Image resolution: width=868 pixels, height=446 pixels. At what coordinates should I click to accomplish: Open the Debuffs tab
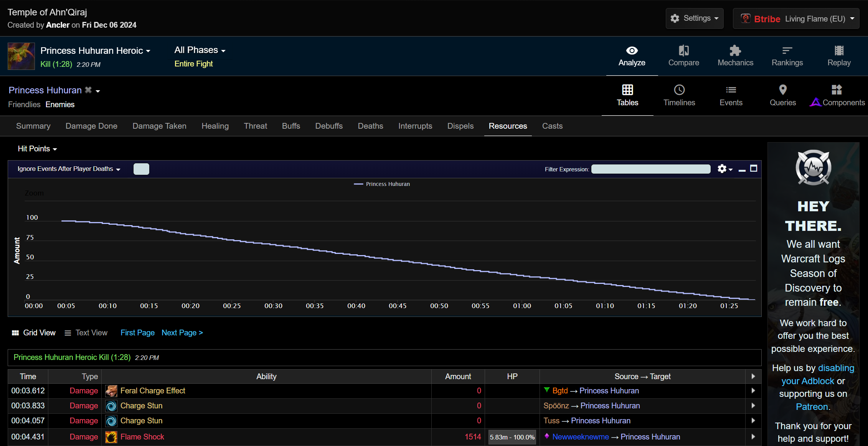click(329, 126)
